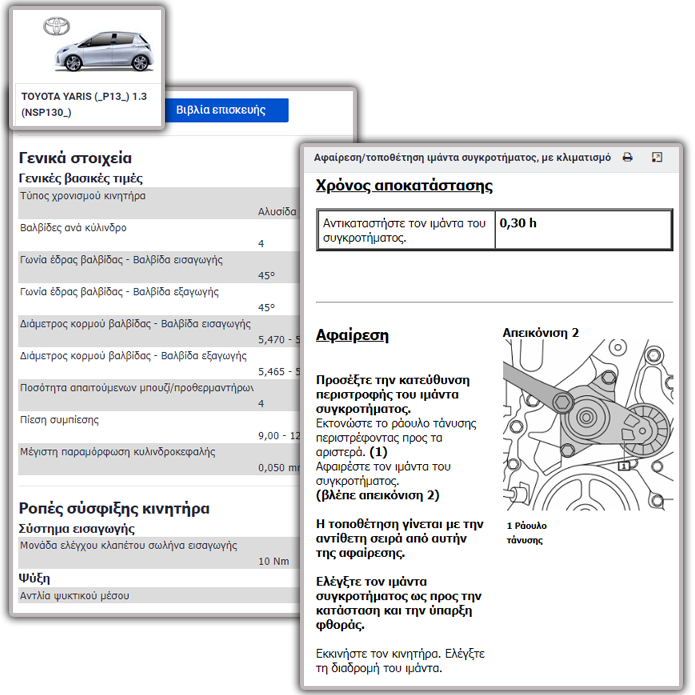
Task: Click the expand window icon beside print
Action: coord(657,157)
